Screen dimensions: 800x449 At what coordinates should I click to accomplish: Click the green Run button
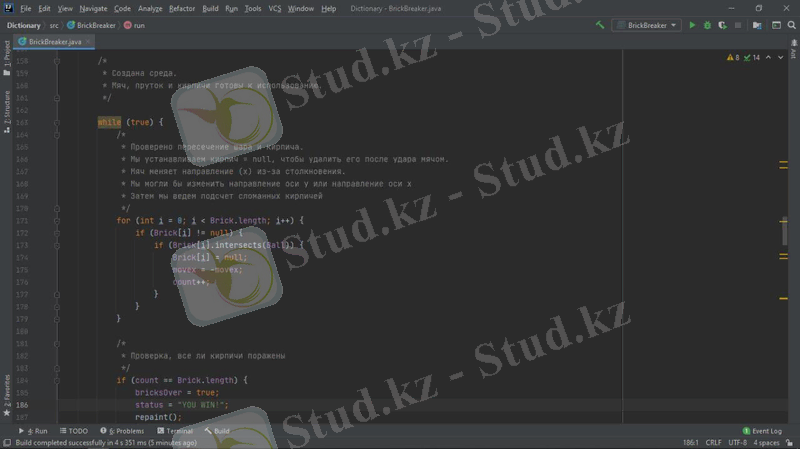point(692,25)
